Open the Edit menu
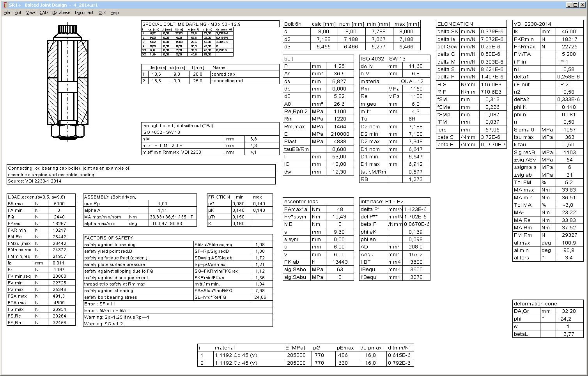 [18, 12]
